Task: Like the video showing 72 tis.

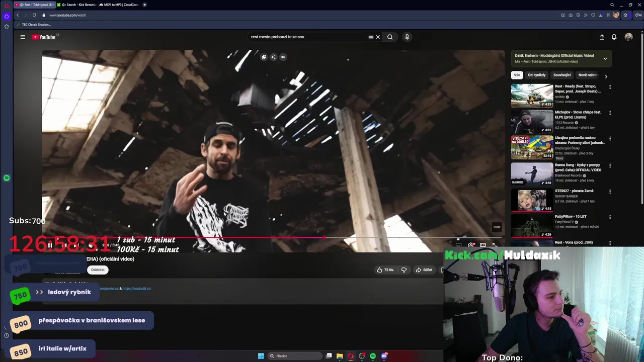Action: 385,270
